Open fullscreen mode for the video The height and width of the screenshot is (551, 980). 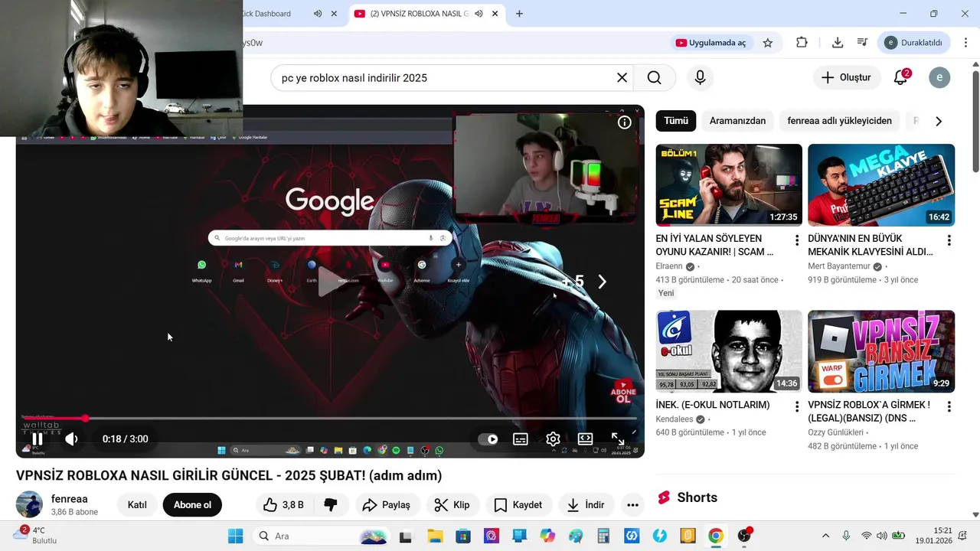pyautogui.click(x=617, y=439)
